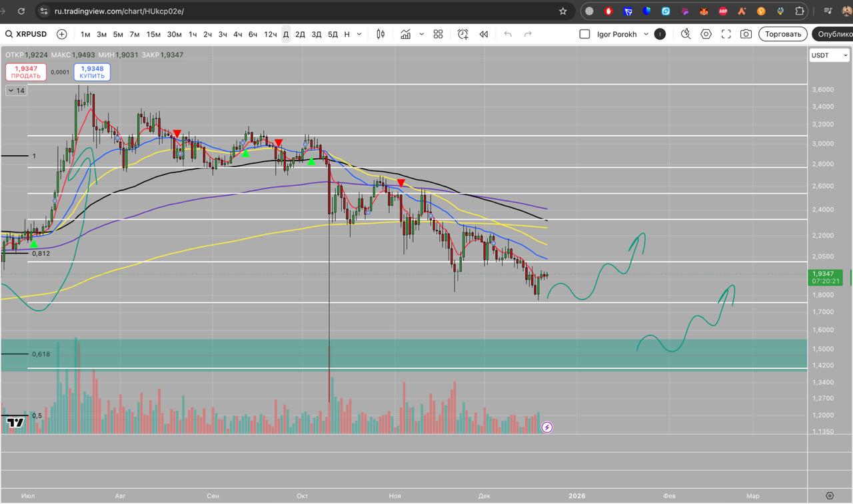Viewport: 853px width, 504px height.
Task: Enter fullscreen chart mode
Action: (726, 35)
